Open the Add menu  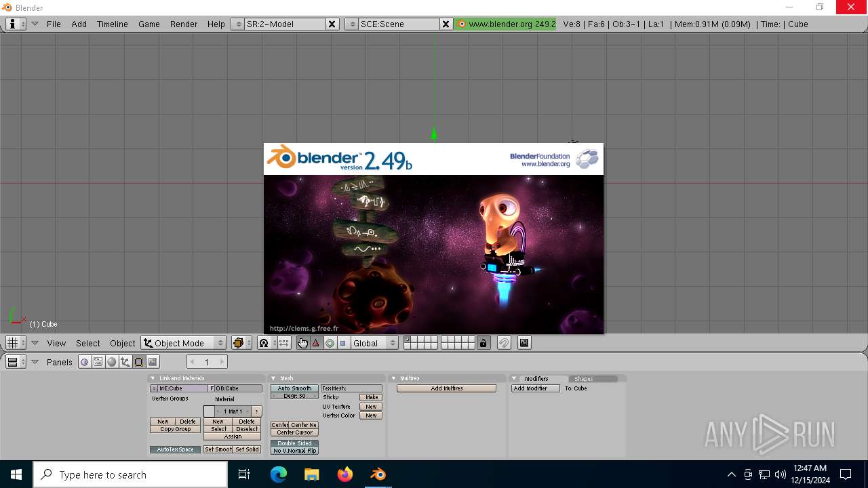tap(79, 24)
